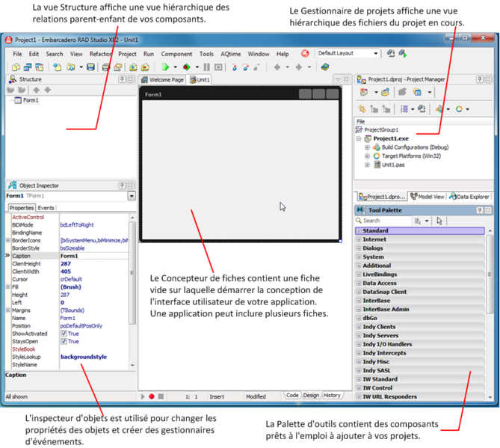Click the Back navigation arrow in the toolbar
Image resolution: width=500 pixels, height=448 pixels.
pos(277,67)
